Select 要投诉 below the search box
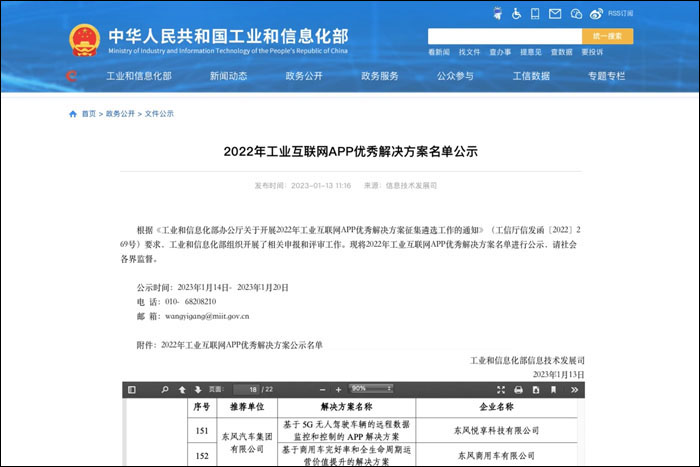The height and width of the screenshot is (467, 700). coord(592,52)
